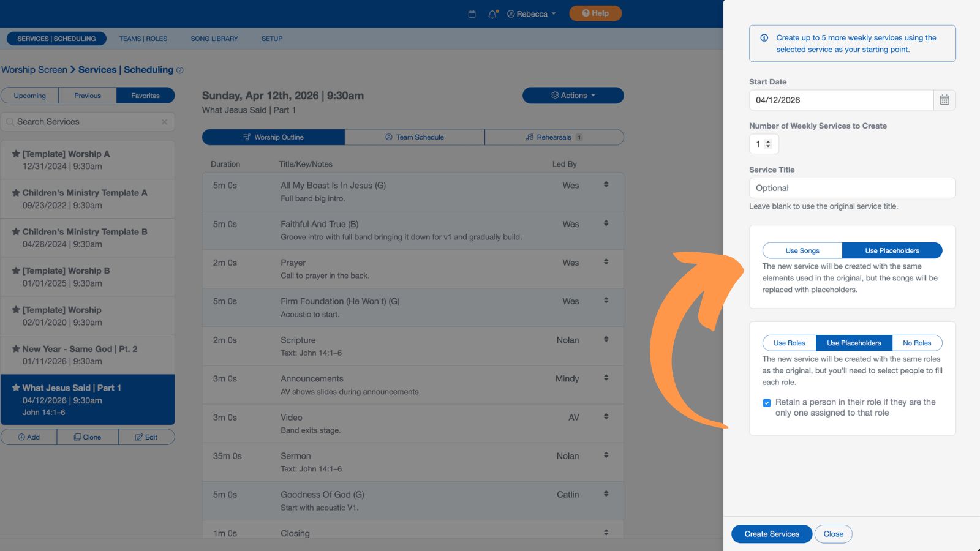Screen dimensions: 980x551
Task: Open the calendar icon in top bar
Action: coord(472,14)
